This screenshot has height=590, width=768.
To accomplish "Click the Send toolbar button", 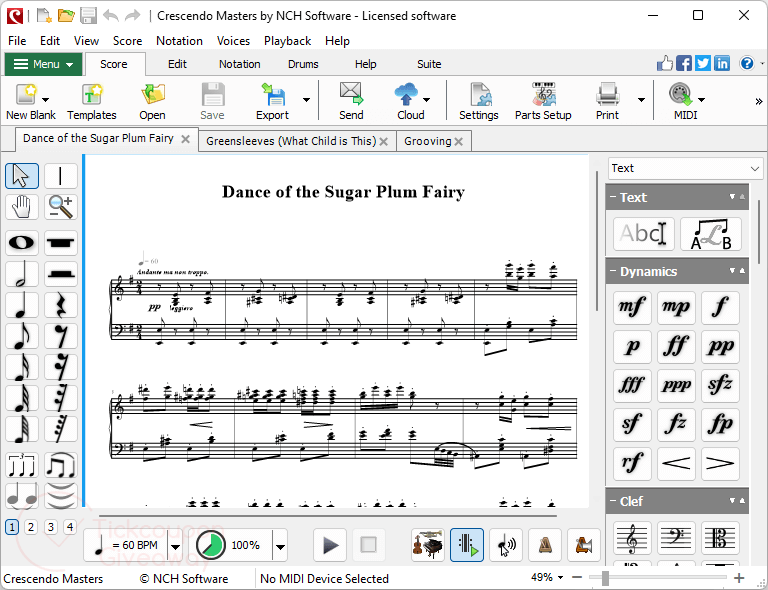I will coord(351,102).
